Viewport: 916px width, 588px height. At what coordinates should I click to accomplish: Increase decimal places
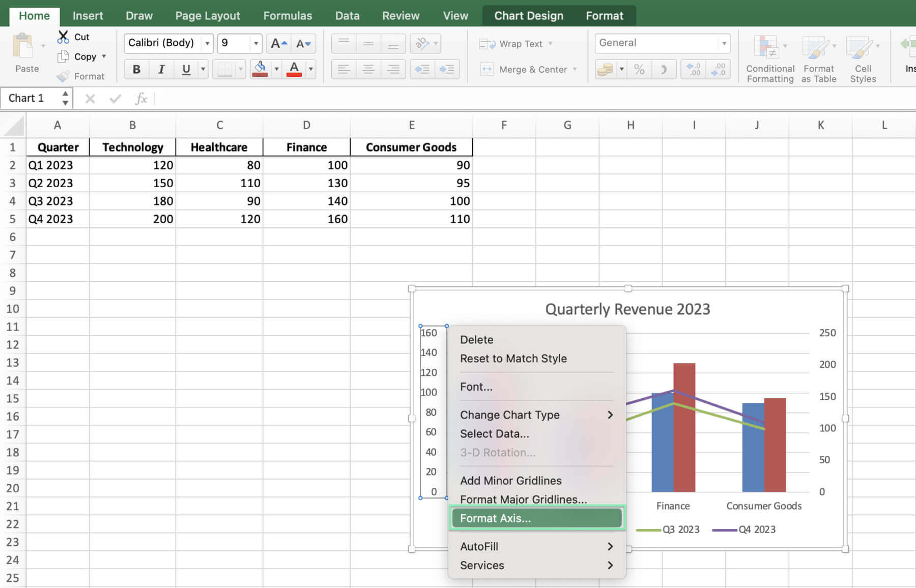[693, 69]
